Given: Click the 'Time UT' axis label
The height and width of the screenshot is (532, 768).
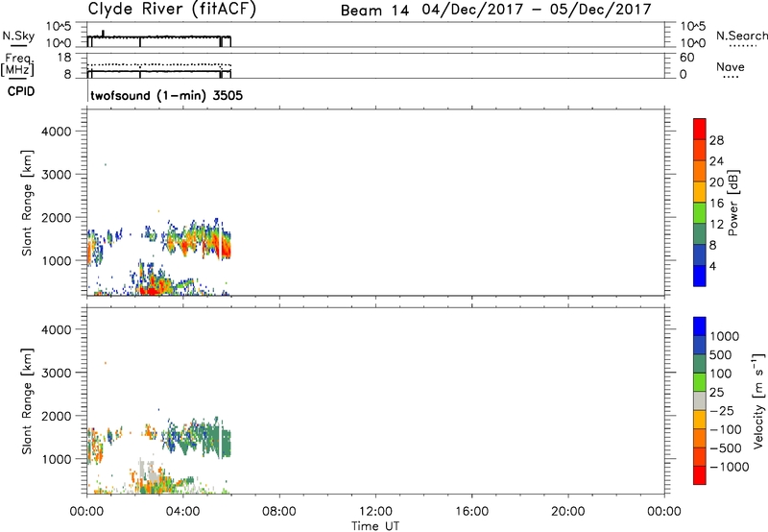Looking at the screenshot, I should click(x=375, y=526).
